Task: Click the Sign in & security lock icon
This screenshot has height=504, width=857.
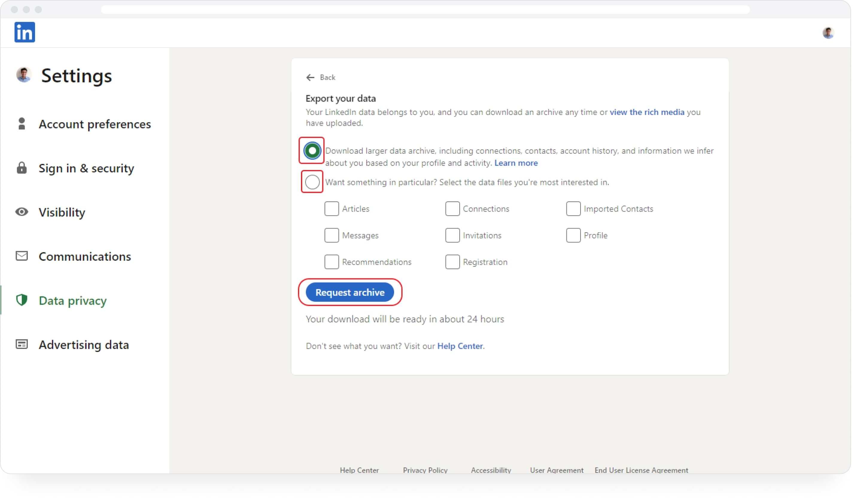Action: (x=22, y=168)
